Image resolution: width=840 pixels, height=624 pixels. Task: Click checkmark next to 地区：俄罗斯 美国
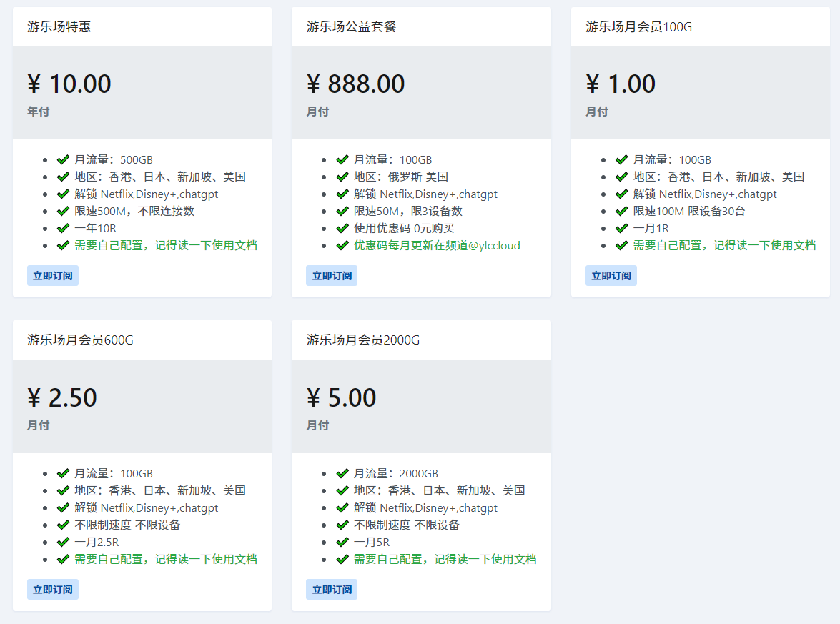[x=342, y=177]
